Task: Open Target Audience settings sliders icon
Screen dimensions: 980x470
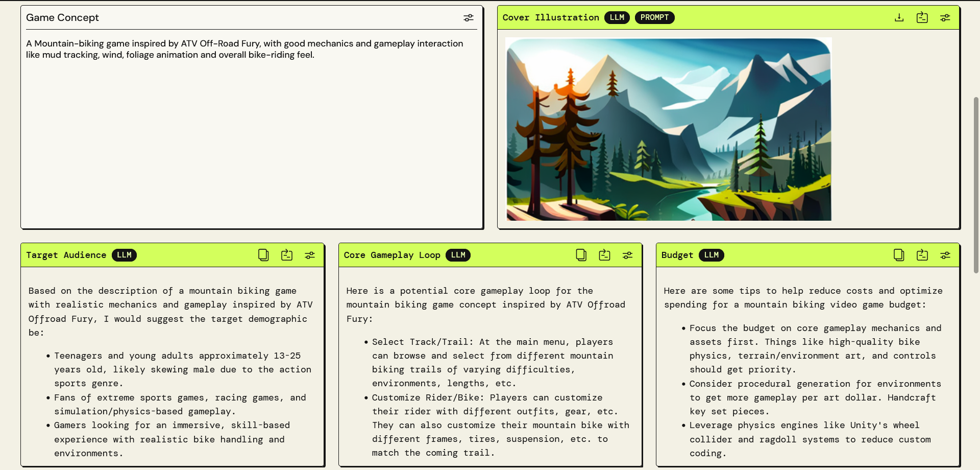Action: tap(310, 255)
